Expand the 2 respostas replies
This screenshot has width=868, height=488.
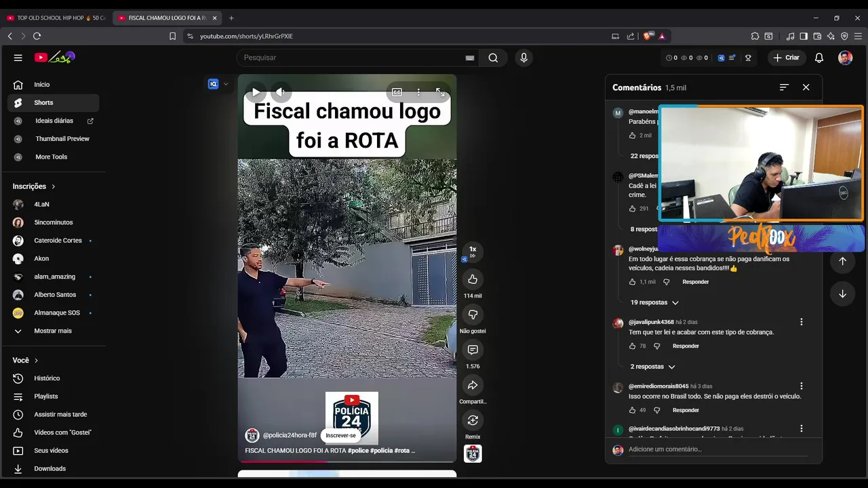(x=652, y=367)
